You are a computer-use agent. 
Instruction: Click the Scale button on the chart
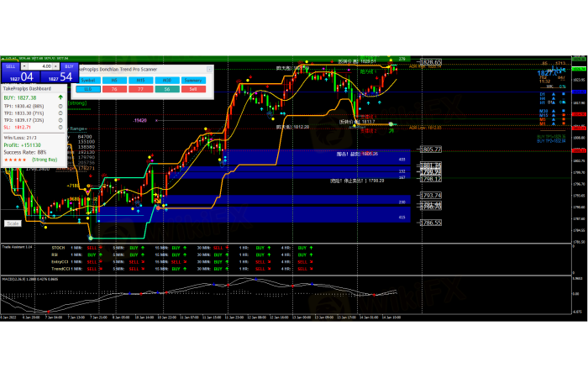point(13,223)
